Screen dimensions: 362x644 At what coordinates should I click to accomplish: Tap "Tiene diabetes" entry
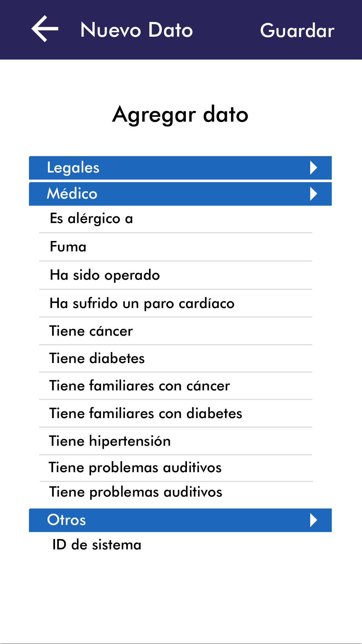tap(97, 359)
